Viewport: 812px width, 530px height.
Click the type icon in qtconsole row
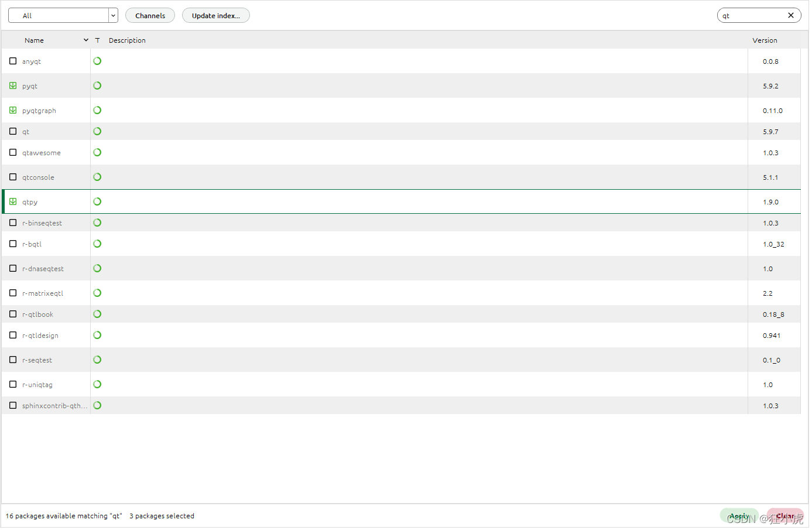(x=97, y=177)
